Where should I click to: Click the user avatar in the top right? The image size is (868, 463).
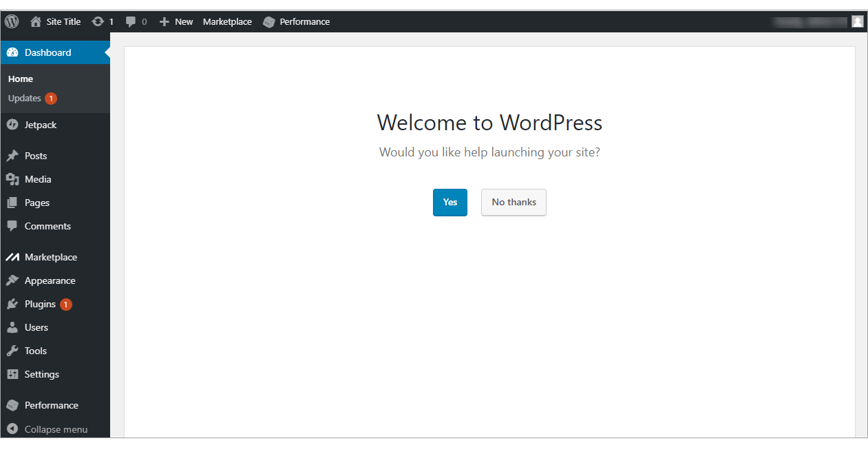tap(858, 21)
